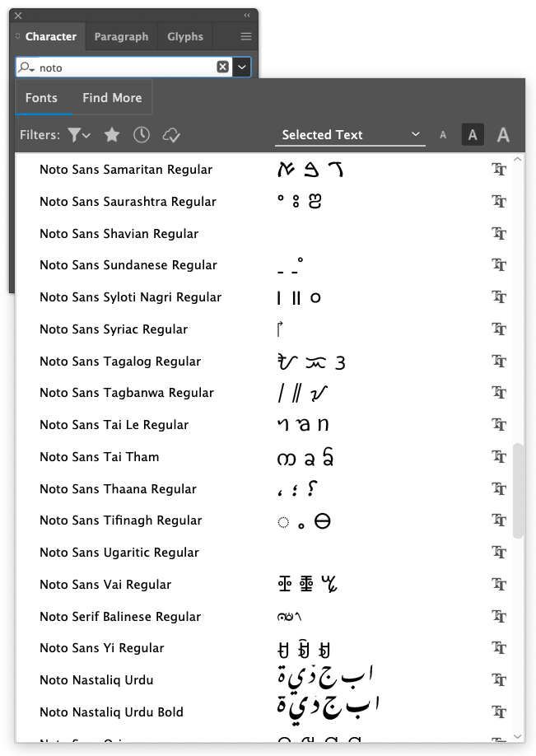The image size is (536, 756).
Task: Click TrueType icon for Noto Sans Syriac
Action: click(x=499, y=329)
